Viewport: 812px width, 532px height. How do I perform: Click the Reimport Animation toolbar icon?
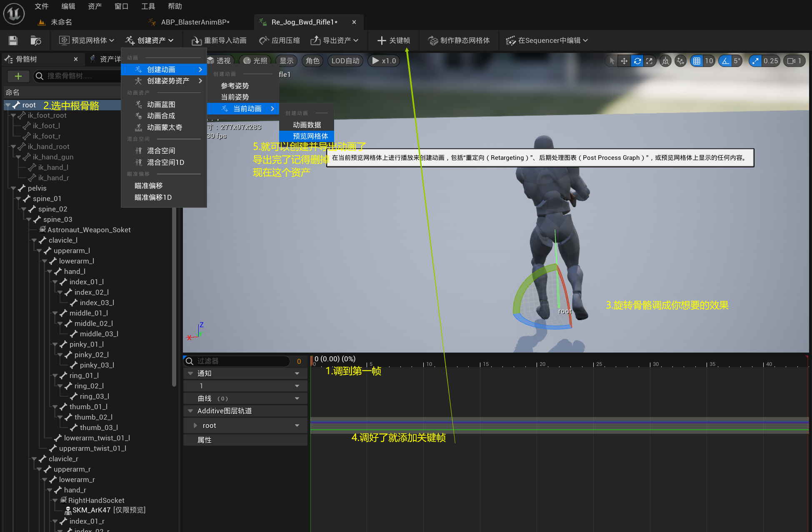tap(196, 40)
